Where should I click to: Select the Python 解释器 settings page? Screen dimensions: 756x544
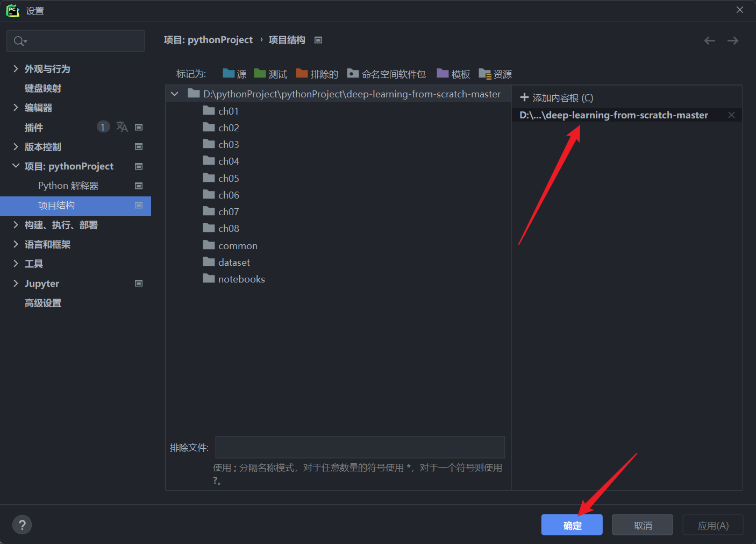click(68, 186)
